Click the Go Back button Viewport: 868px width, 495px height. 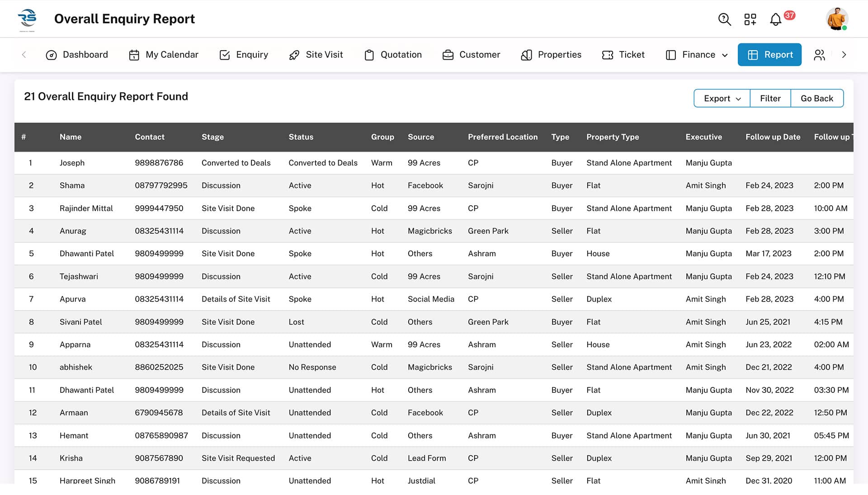coord(817,99)
